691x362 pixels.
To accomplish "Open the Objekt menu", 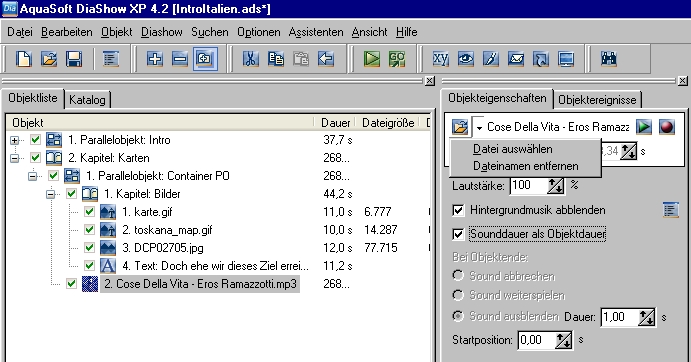I will (117, 32).
